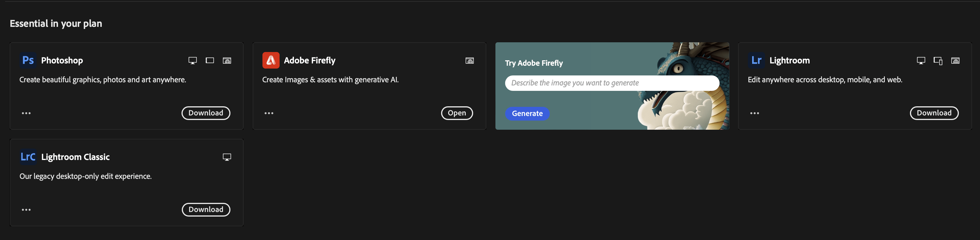
Task: Click the Photoshop Ps app icon
Action: click(28, 60)
